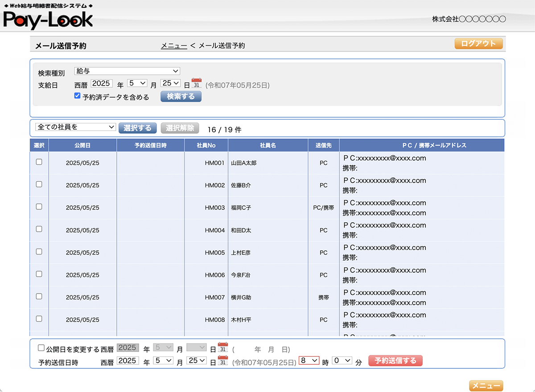Expand the 全ての社員を selection dropdown
The width and height of the screenshot is (535, 392).
coord(75,127)
